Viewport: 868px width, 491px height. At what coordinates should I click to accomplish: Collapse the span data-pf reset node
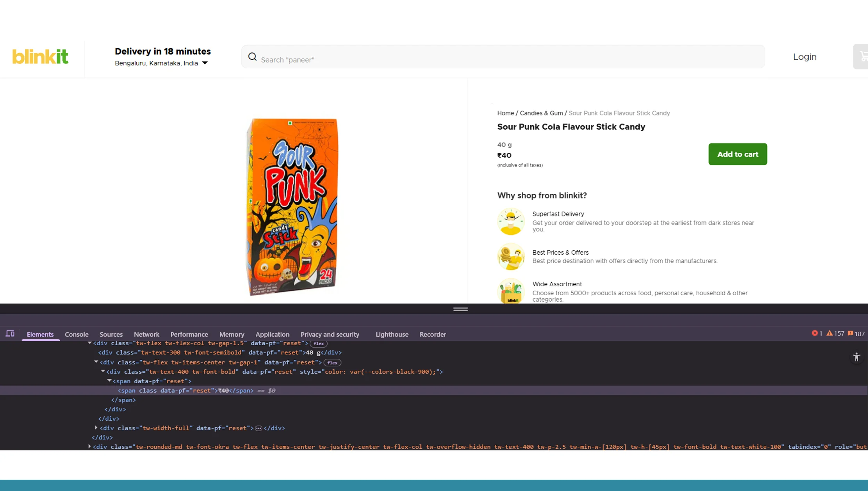click(109, 380)
